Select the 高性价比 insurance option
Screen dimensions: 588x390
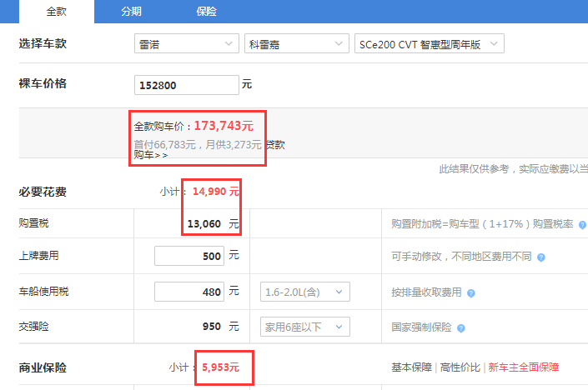[460, 367]
